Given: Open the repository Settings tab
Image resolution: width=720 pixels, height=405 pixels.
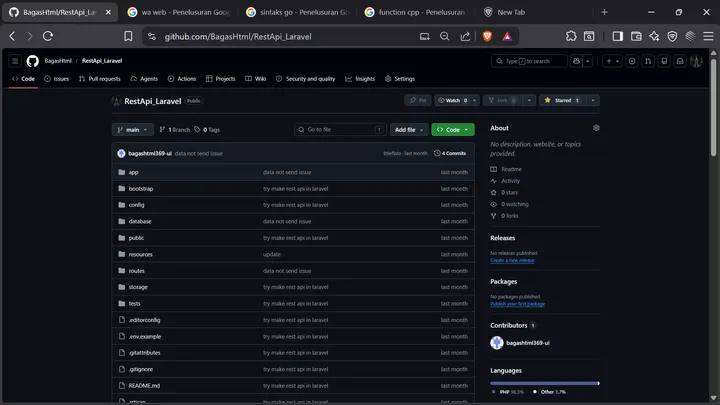Looking at the screenshot, I should coord(399,79).
